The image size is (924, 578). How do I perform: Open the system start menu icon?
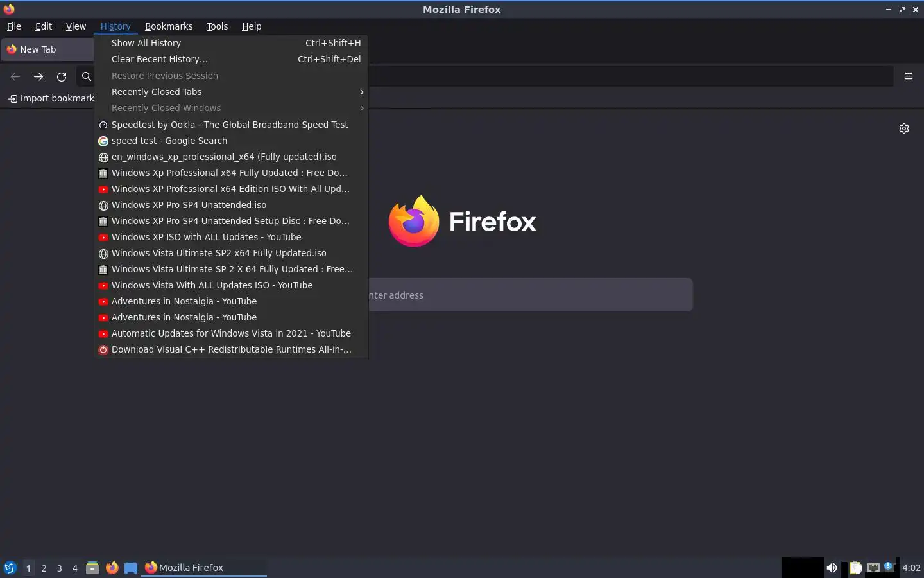coord(10,568)
